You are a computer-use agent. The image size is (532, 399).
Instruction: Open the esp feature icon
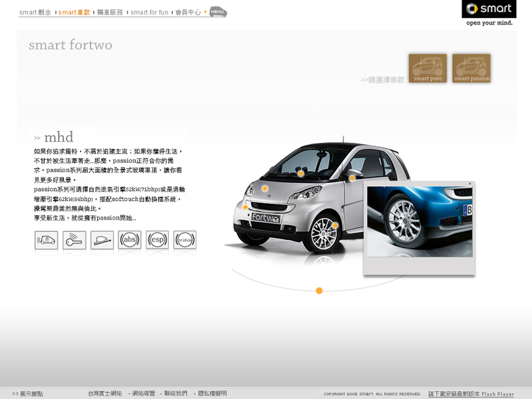coord(158,240)
